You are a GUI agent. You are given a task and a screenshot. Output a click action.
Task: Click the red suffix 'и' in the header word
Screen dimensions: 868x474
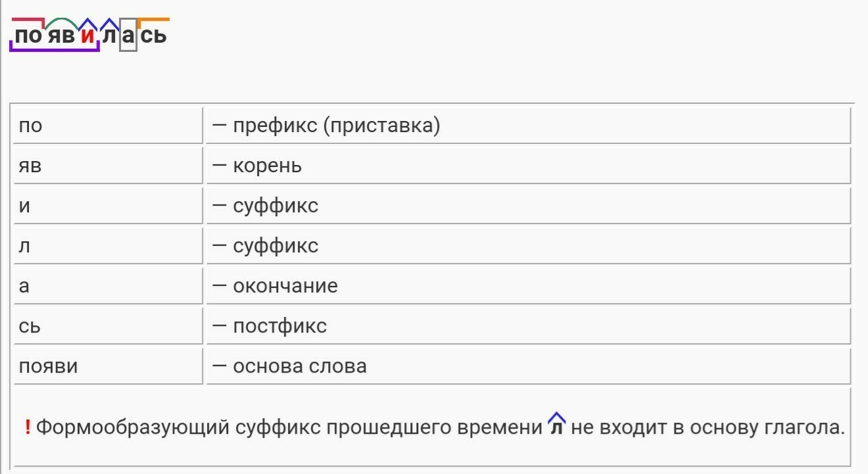(87, 36)
